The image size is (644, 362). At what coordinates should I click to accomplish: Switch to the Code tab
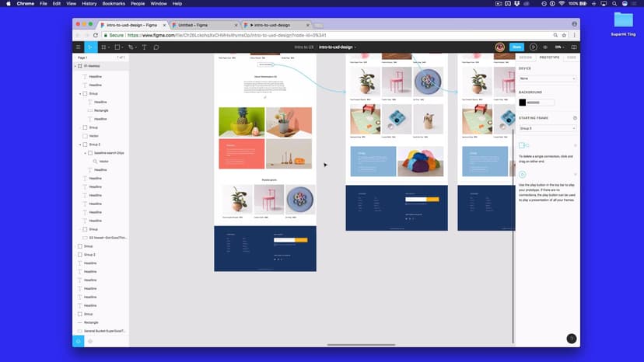pos(571,57)
